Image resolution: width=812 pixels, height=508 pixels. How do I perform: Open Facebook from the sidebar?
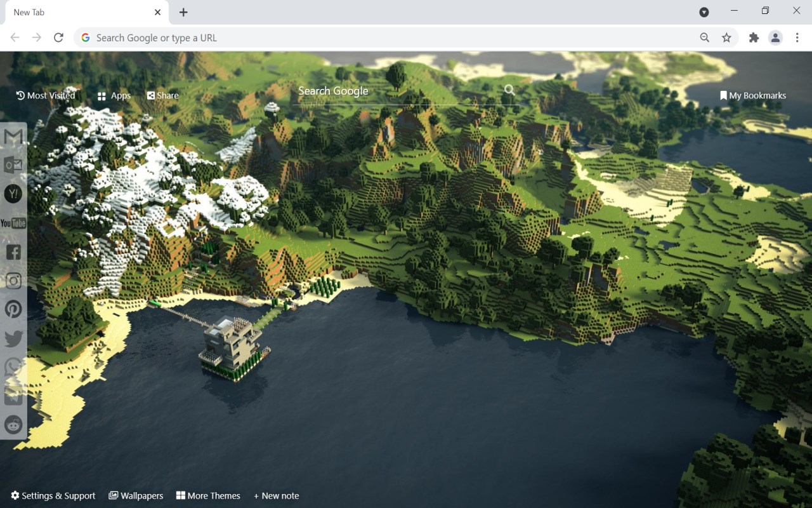tap(13, 251)
